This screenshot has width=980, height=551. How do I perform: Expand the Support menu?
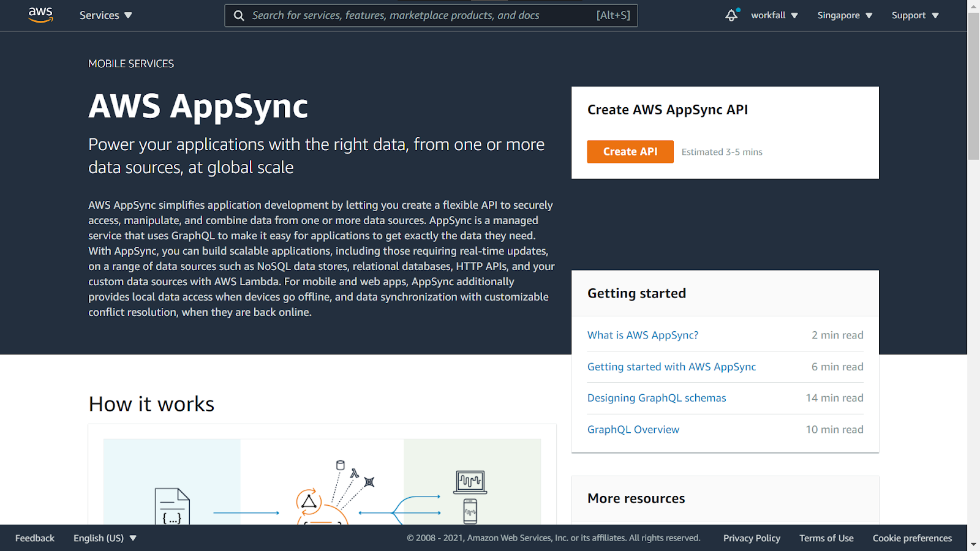click(915, 15)
